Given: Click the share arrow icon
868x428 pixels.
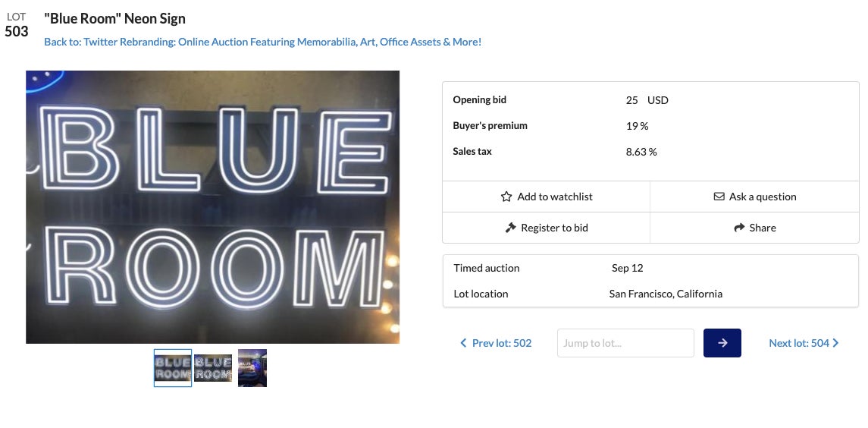Looking at the screenshot, I should tap(739, 228).
